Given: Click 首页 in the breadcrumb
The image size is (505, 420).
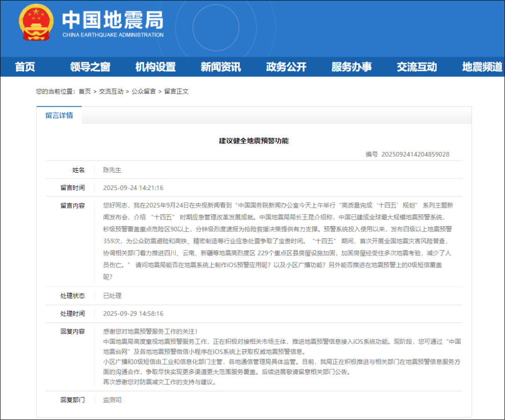Looking at the screenshot, I should tap(85, 92).
